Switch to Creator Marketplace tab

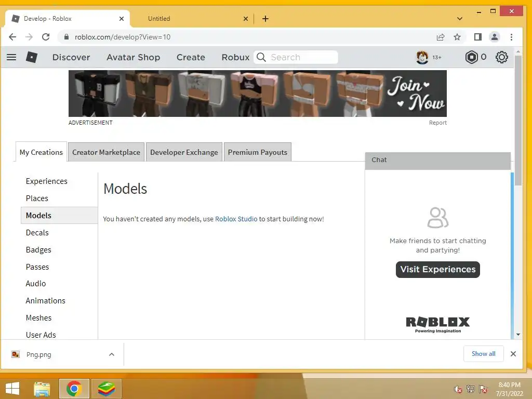(x=106, y=152)
